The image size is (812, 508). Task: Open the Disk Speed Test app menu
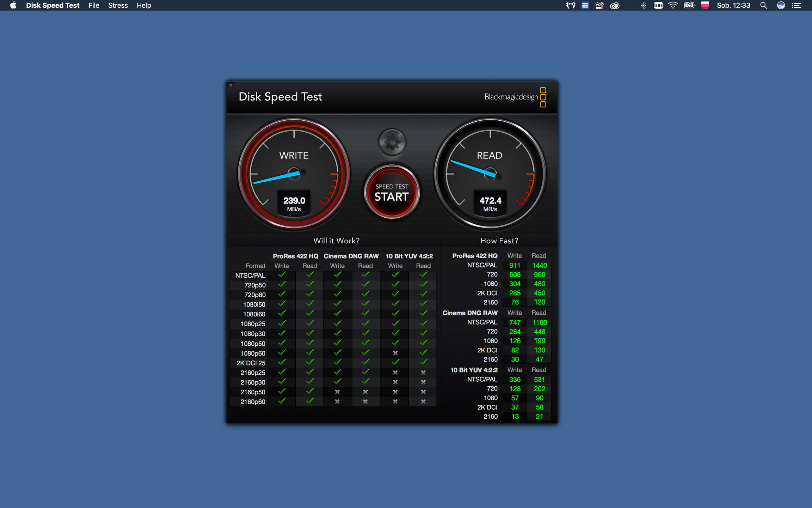click(x=53, y=5)
